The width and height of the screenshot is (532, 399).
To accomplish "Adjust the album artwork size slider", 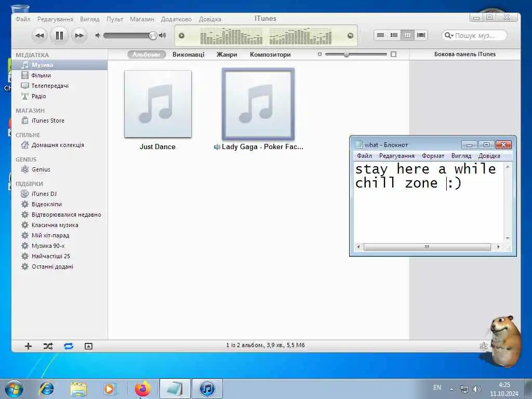I will coord(347,54).
